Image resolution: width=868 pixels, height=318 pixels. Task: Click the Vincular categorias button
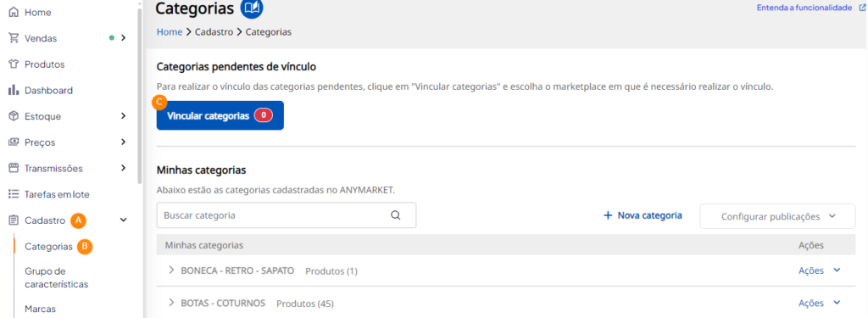coord(220,115)
